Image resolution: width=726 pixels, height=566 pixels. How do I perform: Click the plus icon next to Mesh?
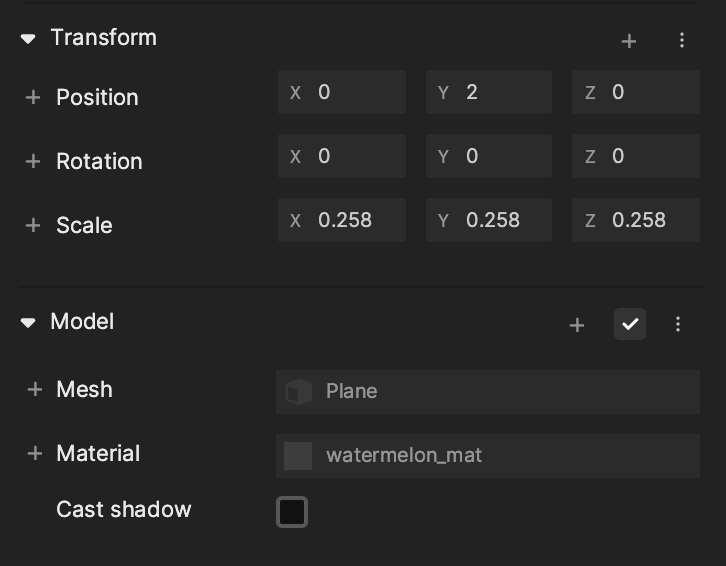[x=35, y=389]
